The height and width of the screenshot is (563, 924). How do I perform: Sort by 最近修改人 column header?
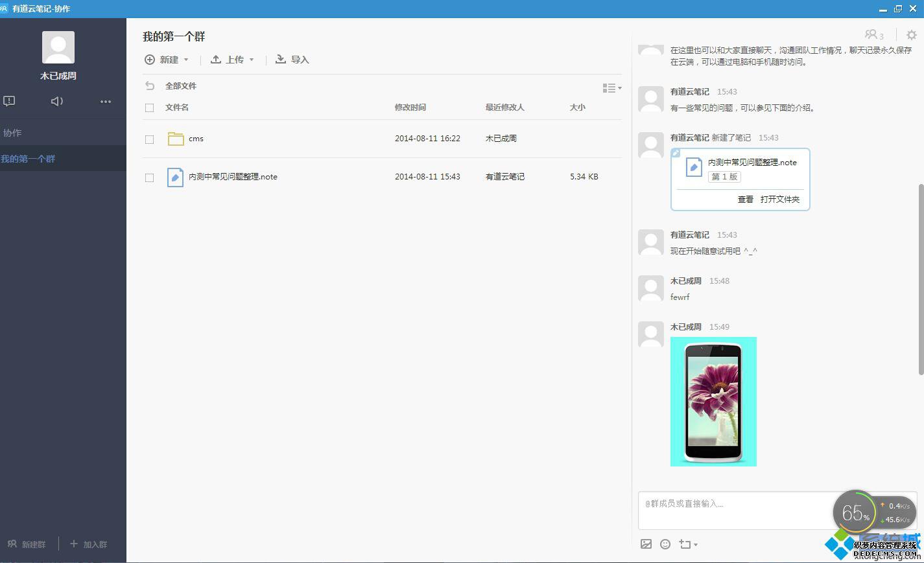(504, 108)
